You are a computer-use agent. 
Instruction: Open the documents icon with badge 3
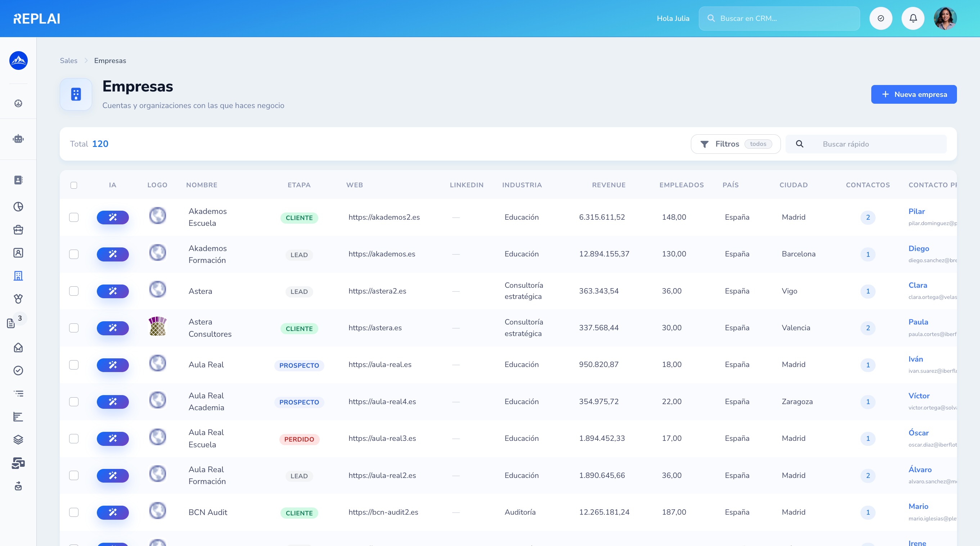click(x=12, y=323)
